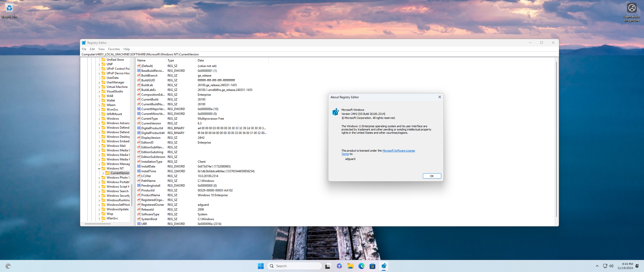644x272 pixels.
Task: Open the volume tray icon
Action: click(611, 266)
